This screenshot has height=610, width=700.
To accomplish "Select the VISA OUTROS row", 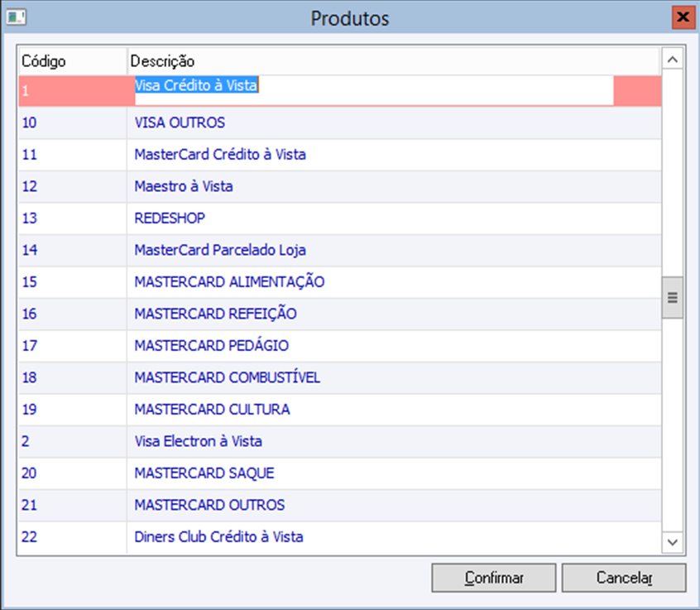I will (340, 122).
